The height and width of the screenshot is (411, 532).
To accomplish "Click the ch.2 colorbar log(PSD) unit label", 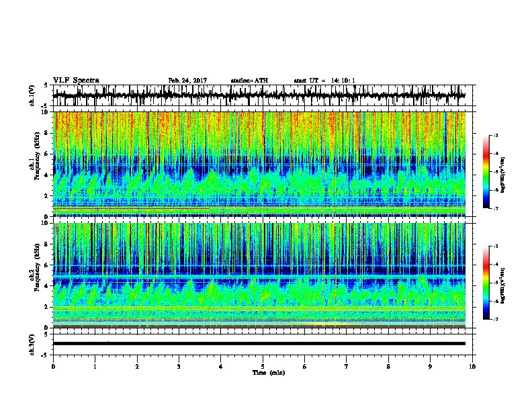I will [x=503, y=285].
